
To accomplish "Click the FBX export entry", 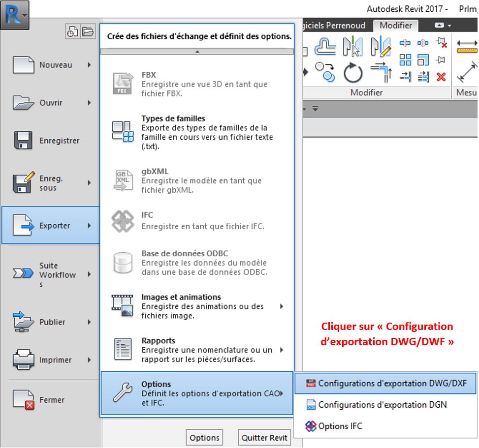I will point(197,84).
